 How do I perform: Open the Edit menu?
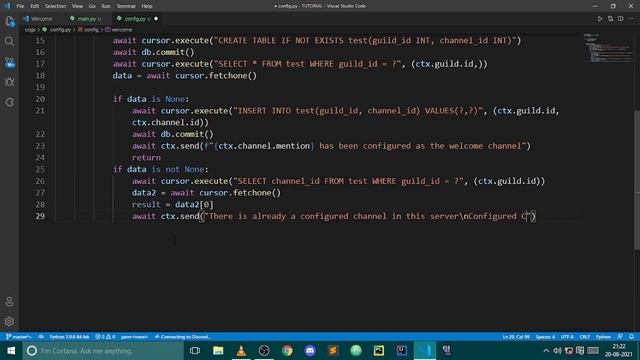pyautogui.click(x=35, y=6)
